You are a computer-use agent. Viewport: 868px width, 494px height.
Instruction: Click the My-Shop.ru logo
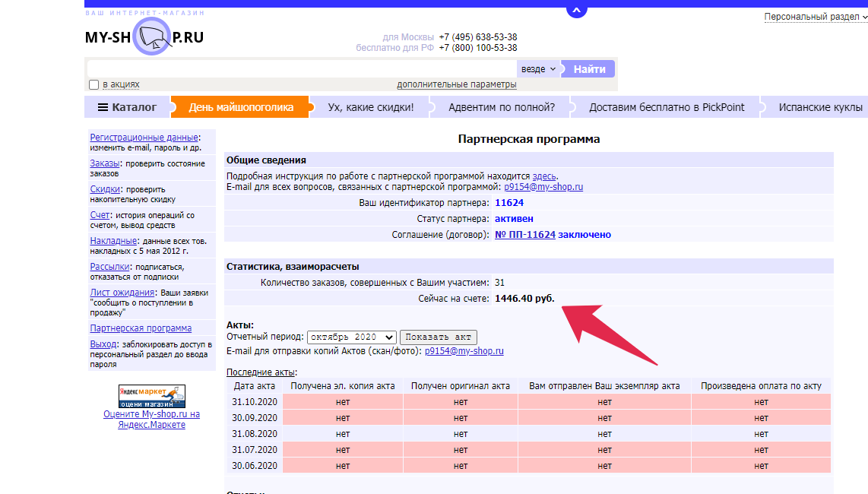tap(144, 36)
